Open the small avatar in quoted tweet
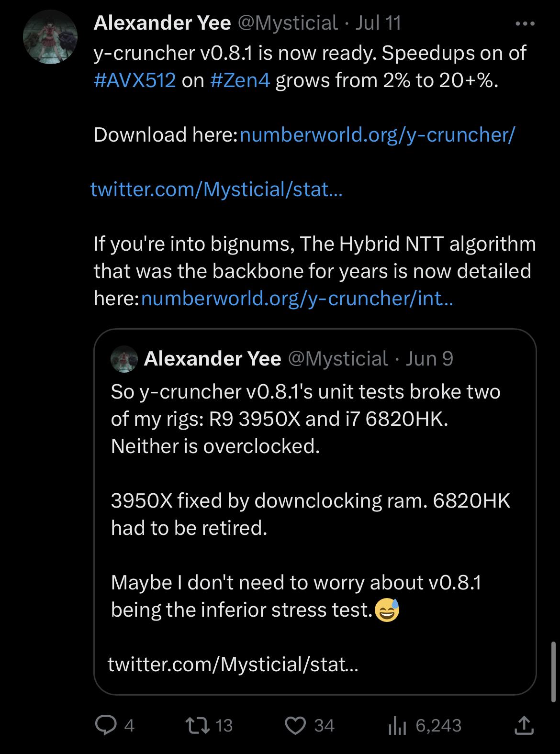The height and width of the screenshot is (754, 560). tap(124, 358)
